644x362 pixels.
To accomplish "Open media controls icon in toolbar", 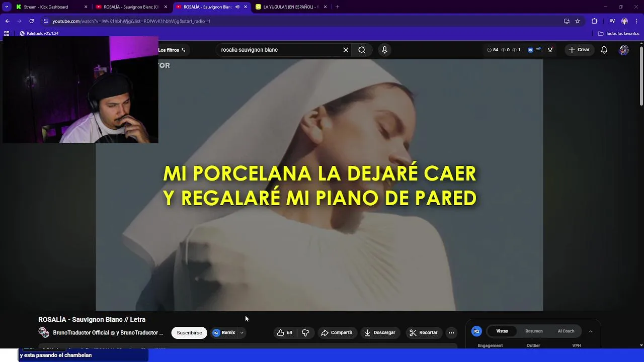I will (x=612, y=21).
